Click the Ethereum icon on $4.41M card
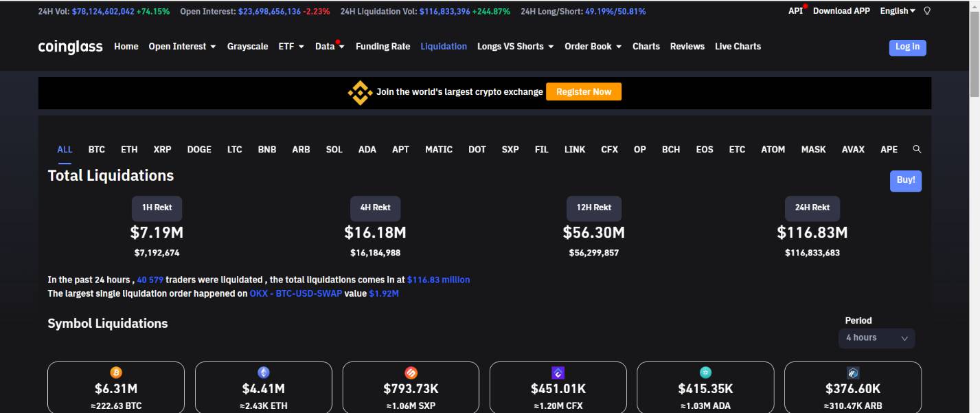The height and width of the screenshot is (413, 980). pos(264,372)
